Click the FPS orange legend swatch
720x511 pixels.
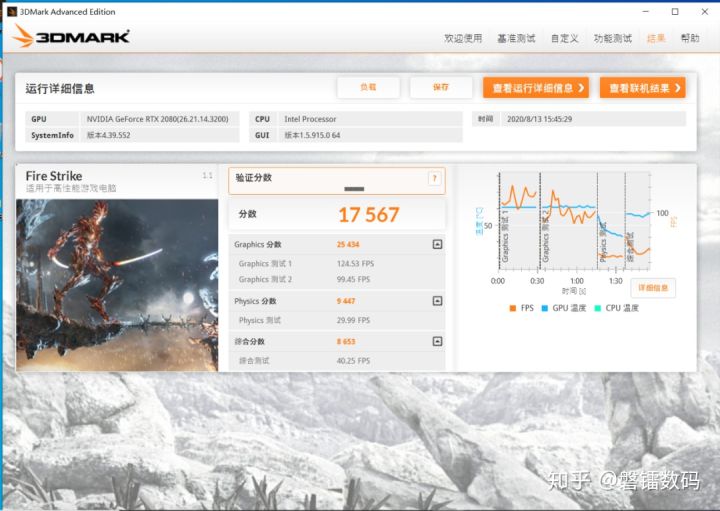pos(513,308)
